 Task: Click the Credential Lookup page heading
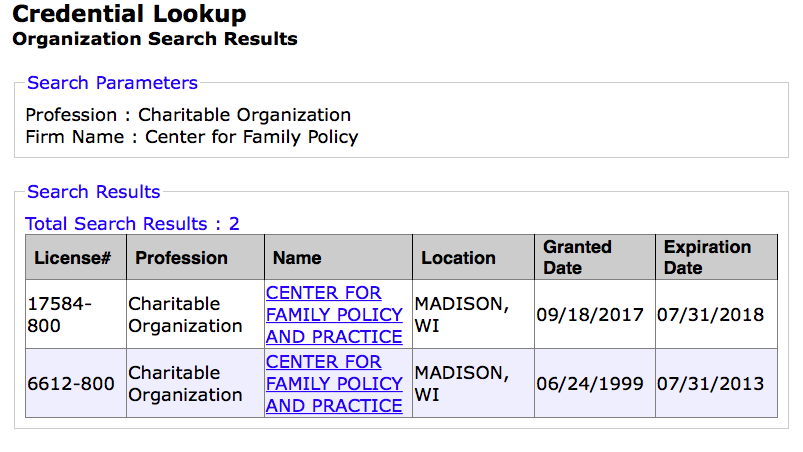[x=129, y=15]
